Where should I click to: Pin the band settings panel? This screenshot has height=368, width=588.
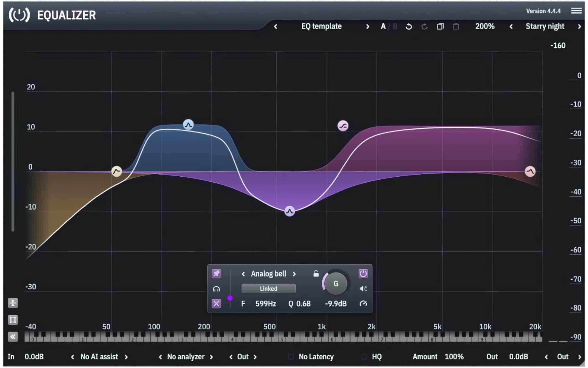(x=216, y=274)
